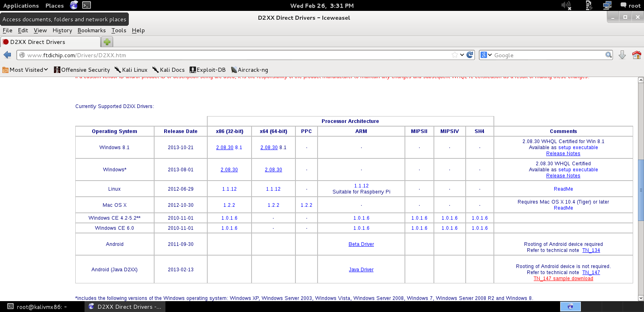This screenshot has width=644, height=312.
Task: Open the Downloads arrow button
Action: tap(622, 55)
